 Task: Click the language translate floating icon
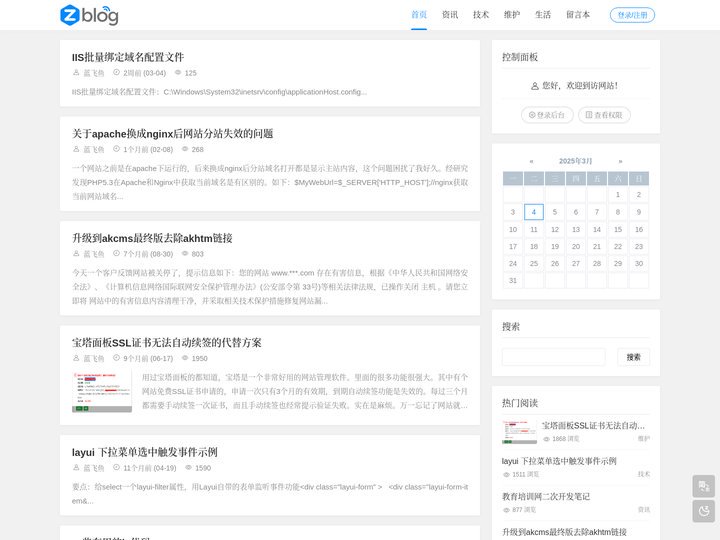click(703, 486)
